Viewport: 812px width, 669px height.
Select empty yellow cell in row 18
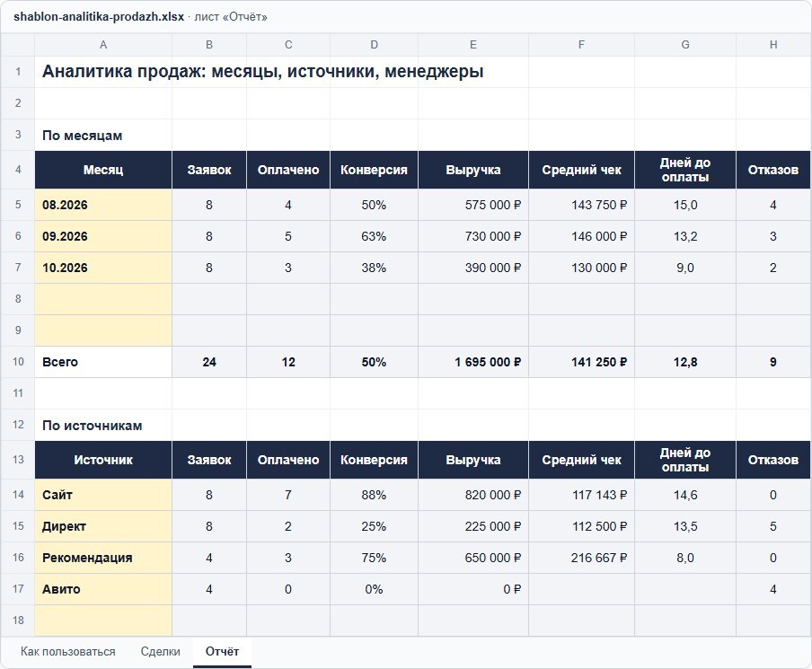pos(103,621)
